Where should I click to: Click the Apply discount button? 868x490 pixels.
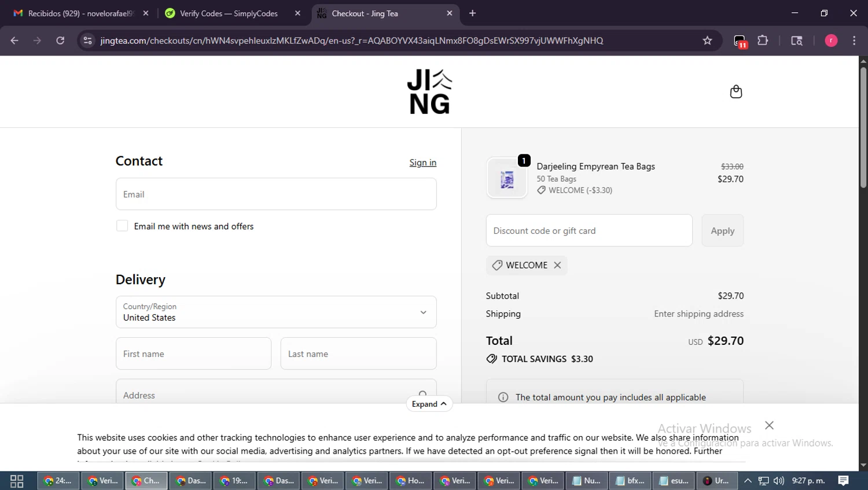coord(722,230)
